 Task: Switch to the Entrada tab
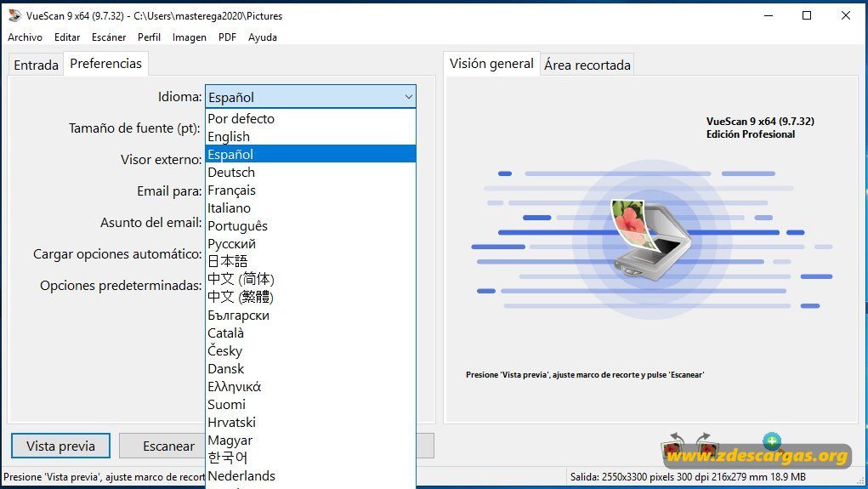tap(36, 65)
